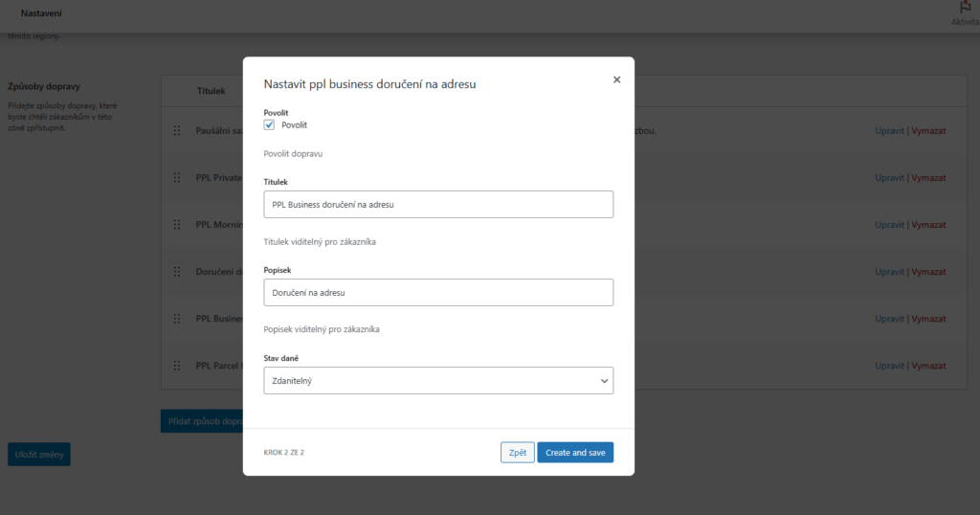This screenshot has width=980, height=515.
Task: Click the Titulek input field
Action: click(x=438, y=205)
